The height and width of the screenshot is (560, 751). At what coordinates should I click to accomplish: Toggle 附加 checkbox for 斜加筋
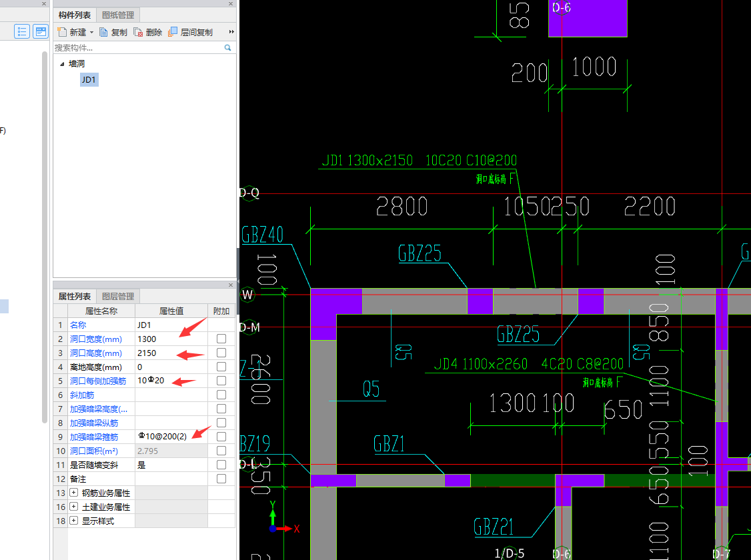coord(221,395)
